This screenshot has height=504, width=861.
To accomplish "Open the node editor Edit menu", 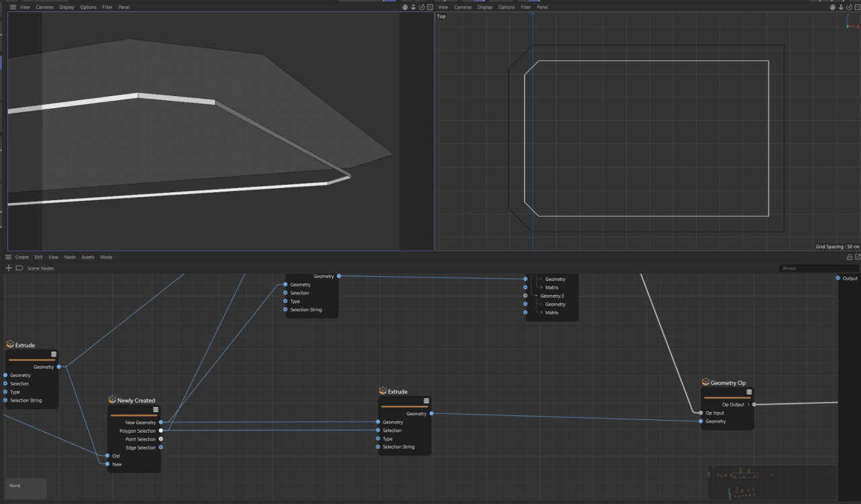I will click(x=38, y=257).
